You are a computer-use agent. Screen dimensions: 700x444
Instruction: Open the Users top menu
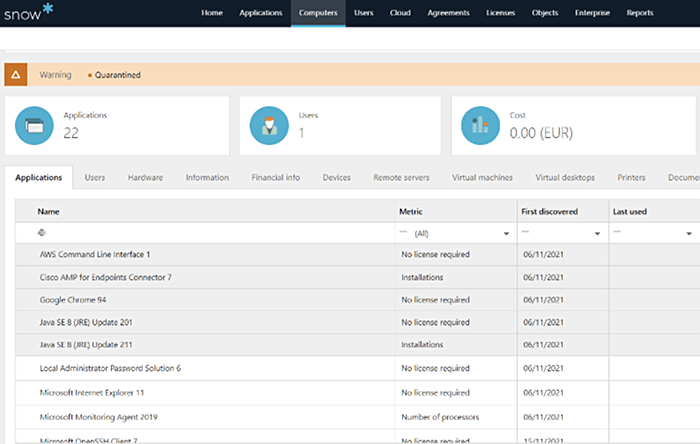(364, 13)
